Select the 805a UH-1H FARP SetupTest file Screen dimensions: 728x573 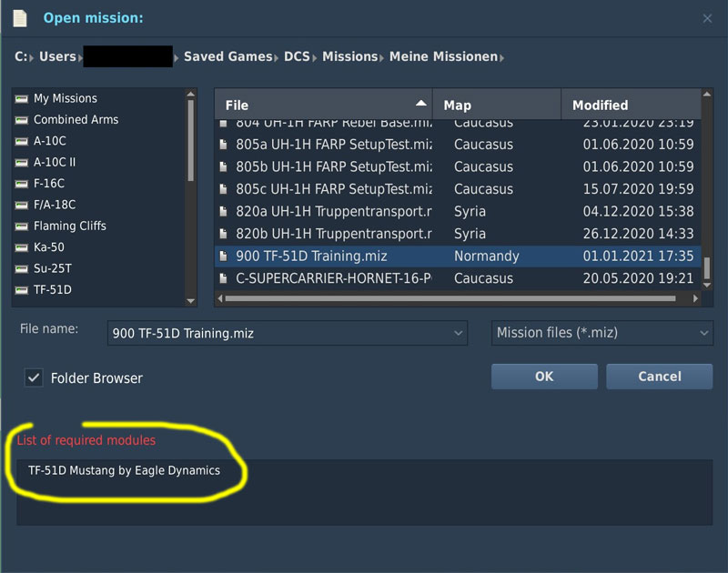pos(458,145)
